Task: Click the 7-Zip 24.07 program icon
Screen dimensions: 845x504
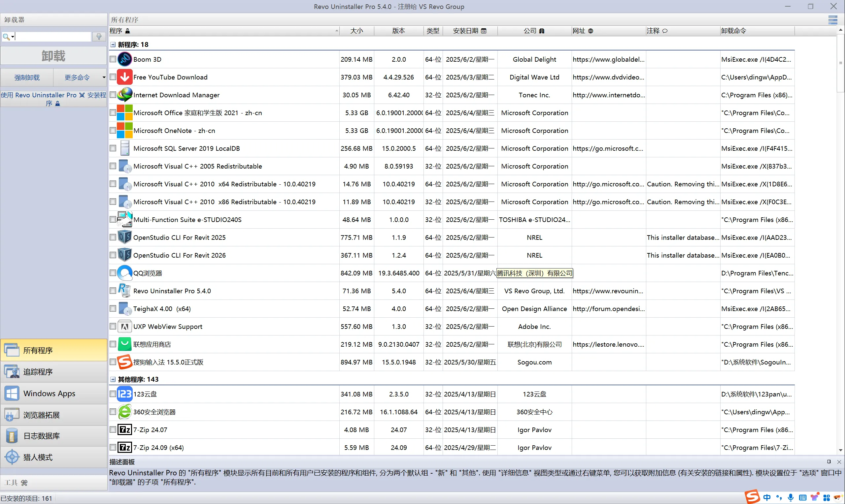Action: [x=124, y=430]
